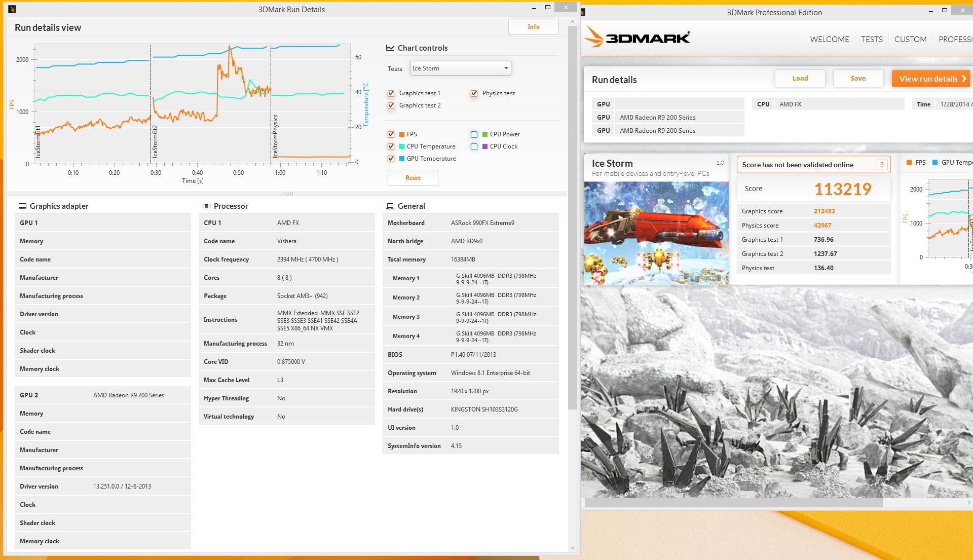Click the Driver version 13.251.0.0 / 12-6-2013
The height and width of the screenshot is (560, 973).
click(x=122, y=487)
